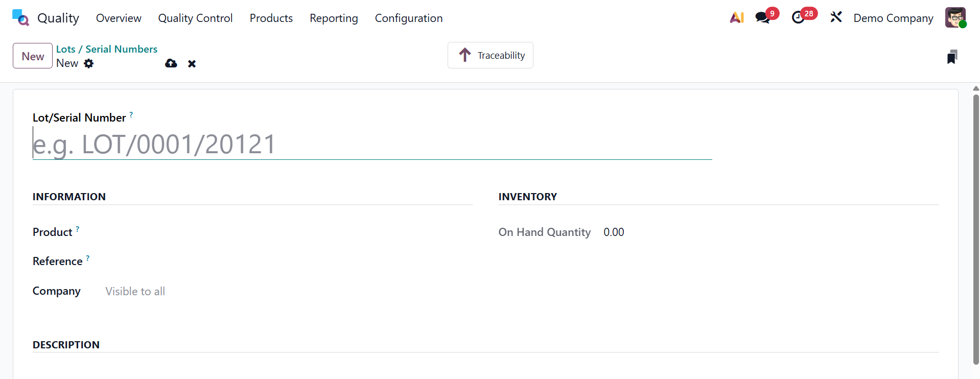Open the Reporting menu

pyautogui.click(x=334, y=18)
